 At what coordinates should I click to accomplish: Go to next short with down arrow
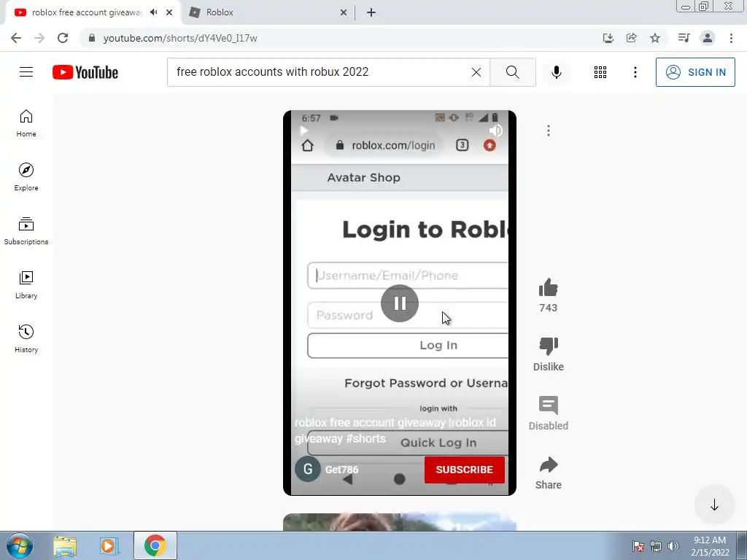tap(714, 505)
